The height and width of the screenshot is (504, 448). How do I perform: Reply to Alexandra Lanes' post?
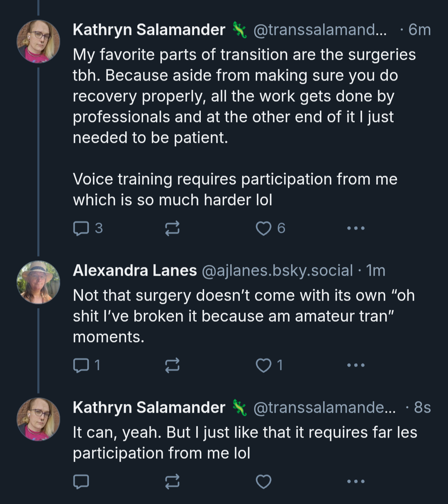pos(87,365)
